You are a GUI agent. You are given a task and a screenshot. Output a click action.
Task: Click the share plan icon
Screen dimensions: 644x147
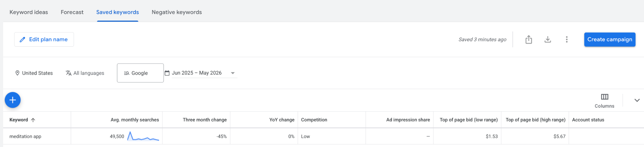pyautogui.click(x=529, y=39)
